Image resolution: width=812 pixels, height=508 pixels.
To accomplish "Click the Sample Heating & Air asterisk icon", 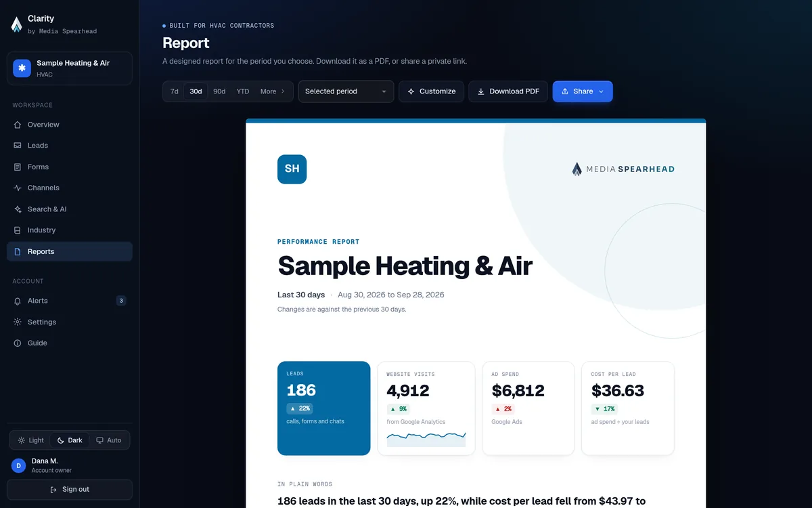I will (22, 68).
